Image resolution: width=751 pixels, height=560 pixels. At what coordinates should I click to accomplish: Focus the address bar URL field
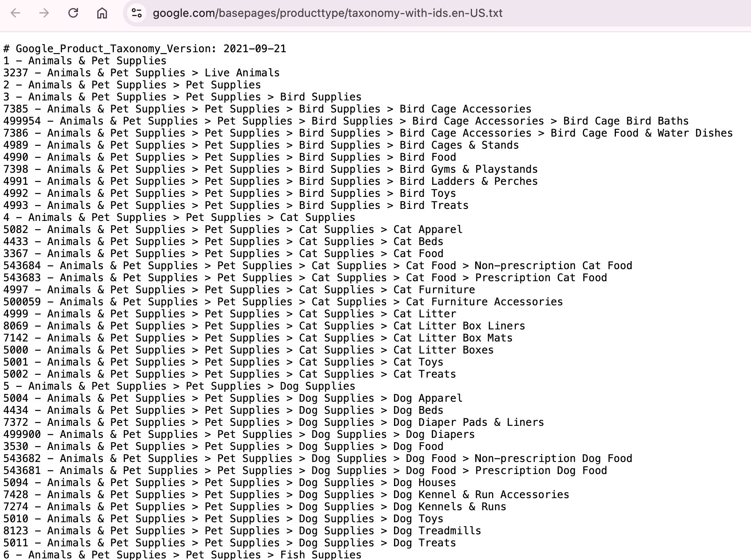pos(328,13)
